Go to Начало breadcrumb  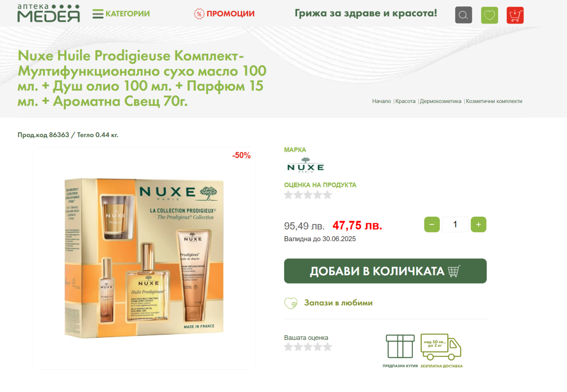(381, 101)
